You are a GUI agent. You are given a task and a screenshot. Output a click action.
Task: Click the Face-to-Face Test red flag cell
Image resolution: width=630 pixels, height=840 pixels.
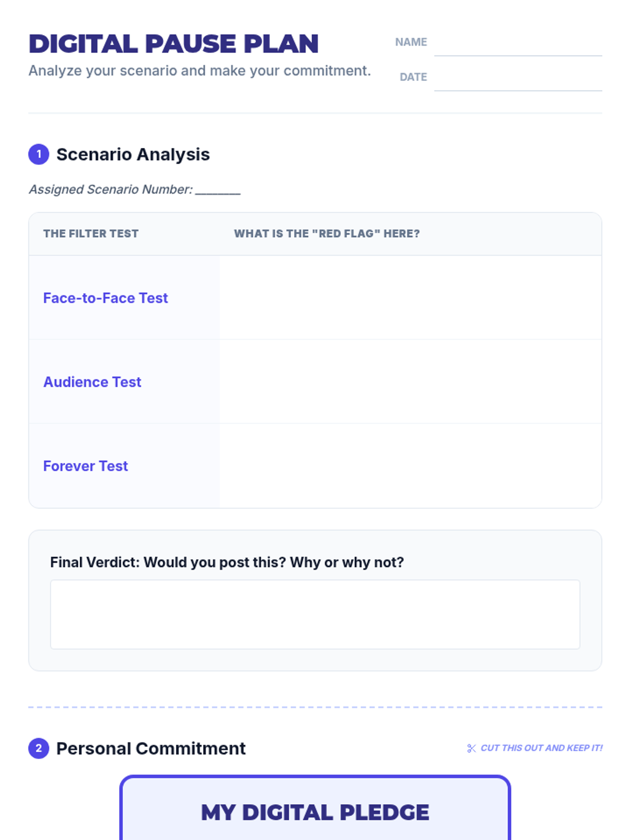tap(410, 298)
